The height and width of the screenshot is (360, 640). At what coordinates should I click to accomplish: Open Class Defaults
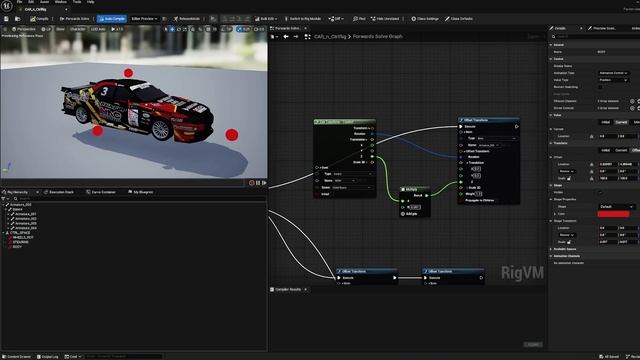coord(459,19)
